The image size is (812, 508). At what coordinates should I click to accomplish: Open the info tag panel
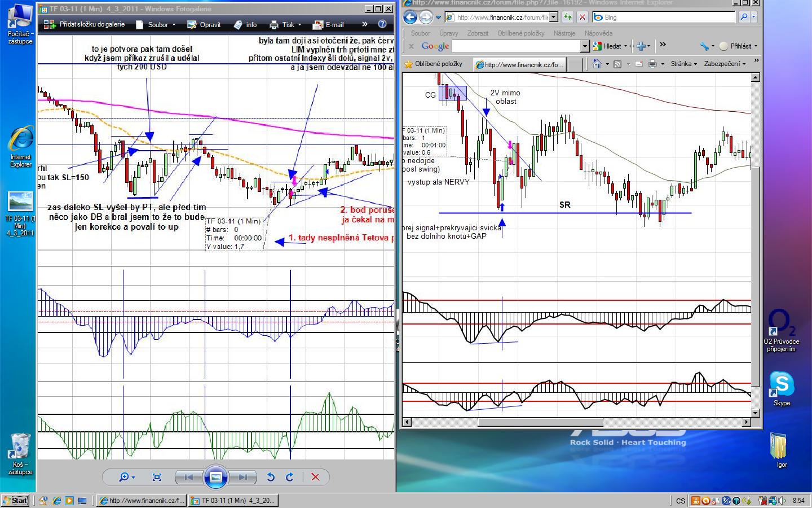pos(245,24)
